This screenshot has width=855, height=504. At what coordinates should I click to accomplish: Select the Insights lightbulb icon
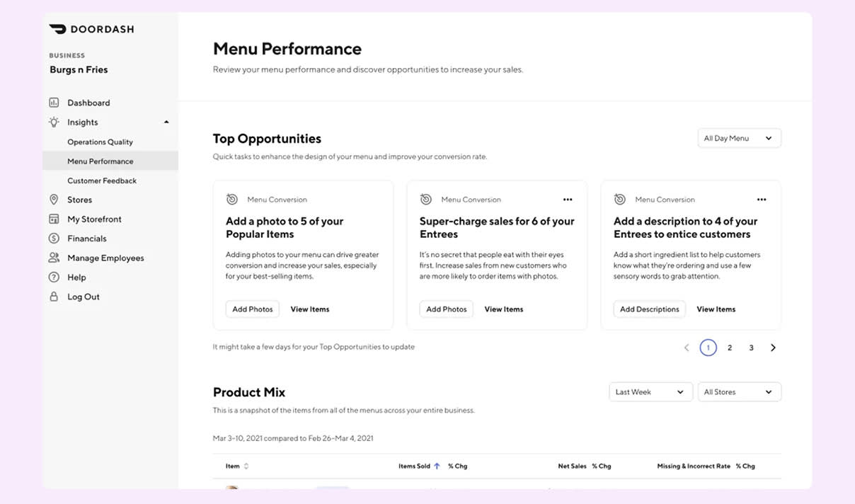point(54,122)
